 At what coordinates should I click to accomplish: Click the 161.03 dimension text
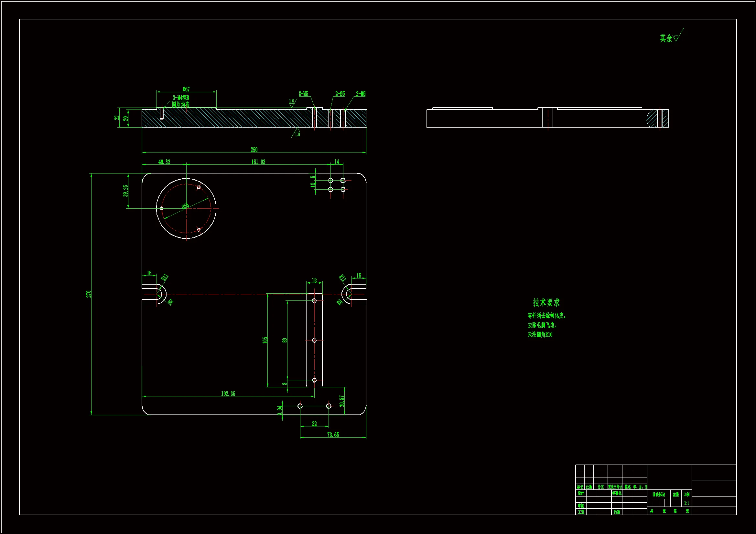[258, 162]
